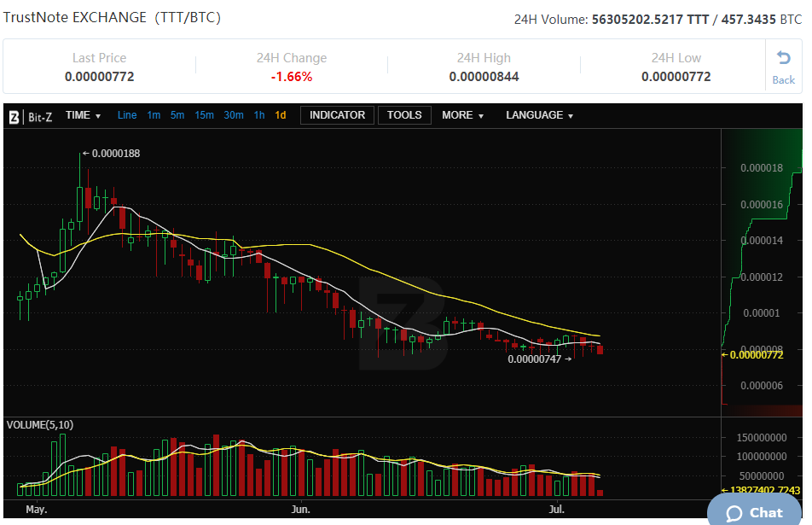Open the TIME dropdown menu
This screenshot has height=525, width=812.
pyautogui.click(x=83, y=115)
